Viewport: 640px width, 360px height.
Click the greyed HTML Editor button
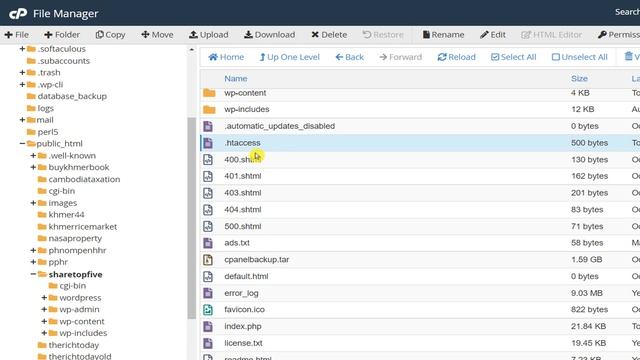coord(551,35)
